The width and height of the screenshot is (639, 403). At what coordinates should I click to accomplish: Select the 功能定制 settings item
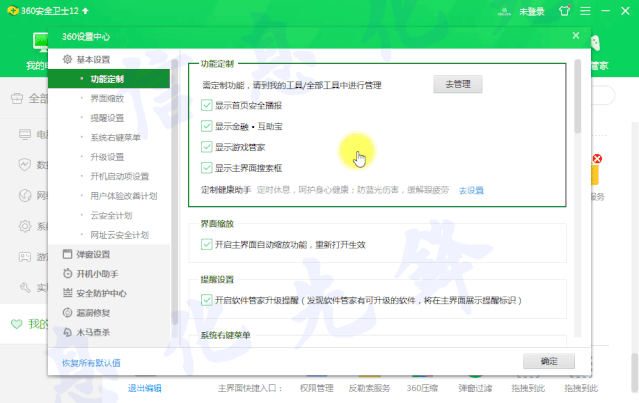coord(109,79)
